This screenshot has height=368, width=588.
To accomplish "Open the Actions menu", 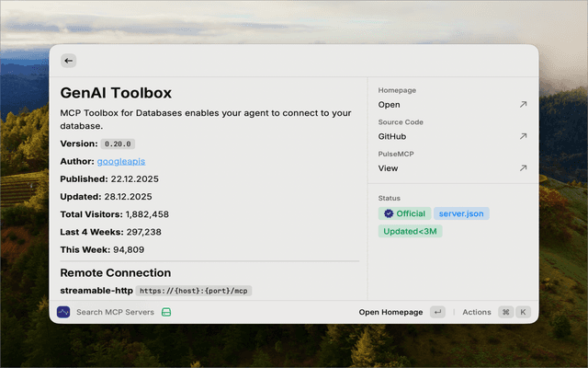I will point(477,313).
